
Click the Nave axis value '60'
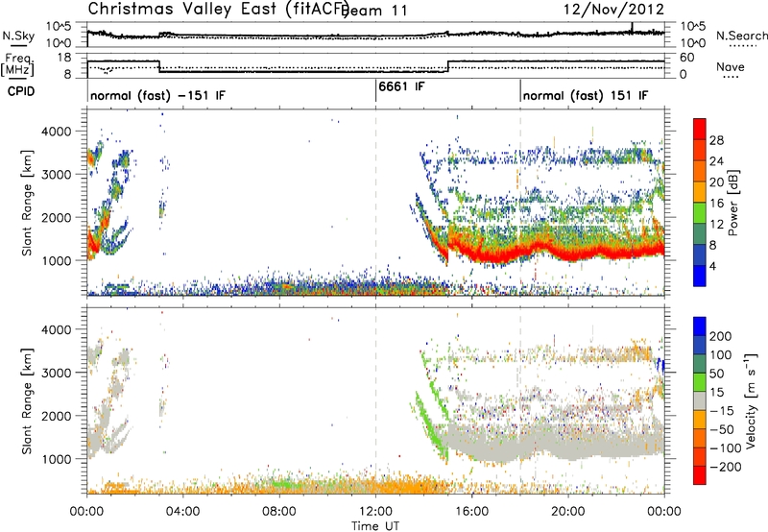[x=687, y=58]
